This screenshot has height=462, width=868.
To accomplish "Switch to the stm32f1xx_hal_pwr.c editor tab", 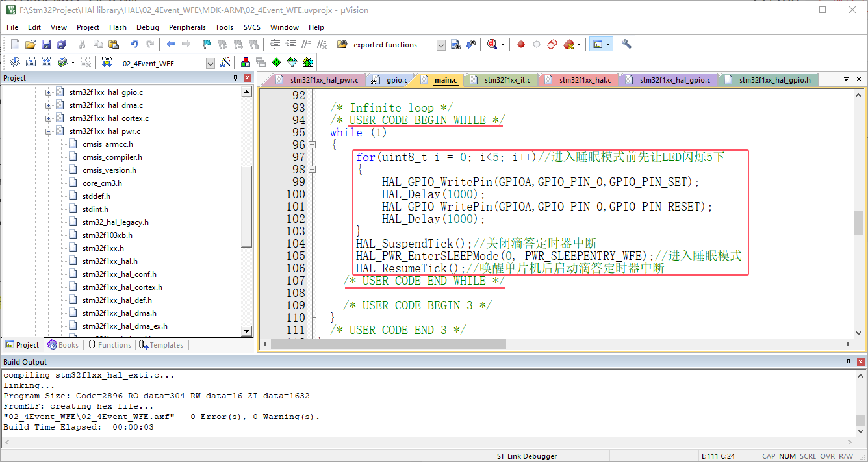I will pos(316,80).
